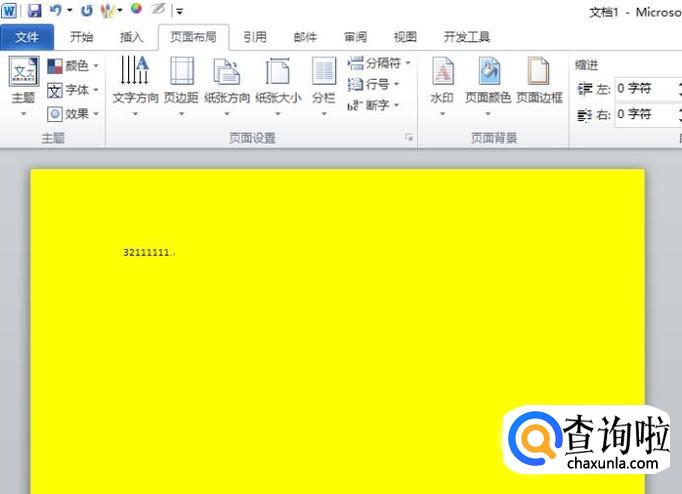682x494 pixels.
Task: Click the Undo arrow icon
Action: (56, 10)
